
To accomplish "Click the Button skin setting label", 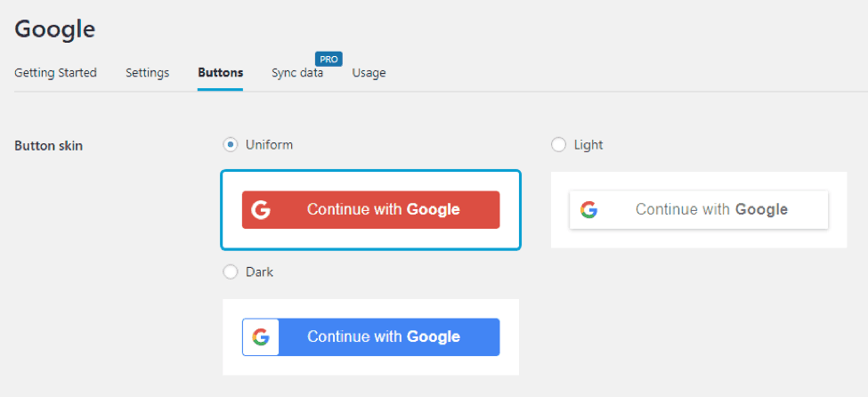I will tap(49, 146).
